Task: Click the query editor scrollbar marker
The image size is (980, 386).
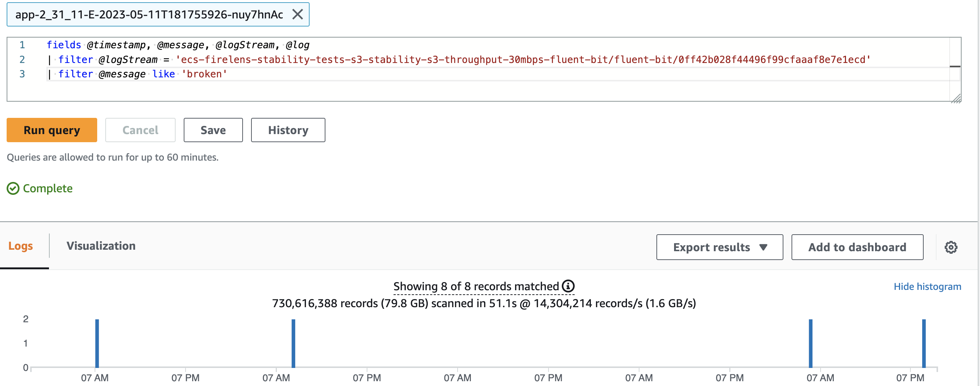Action: click(955, 67)
